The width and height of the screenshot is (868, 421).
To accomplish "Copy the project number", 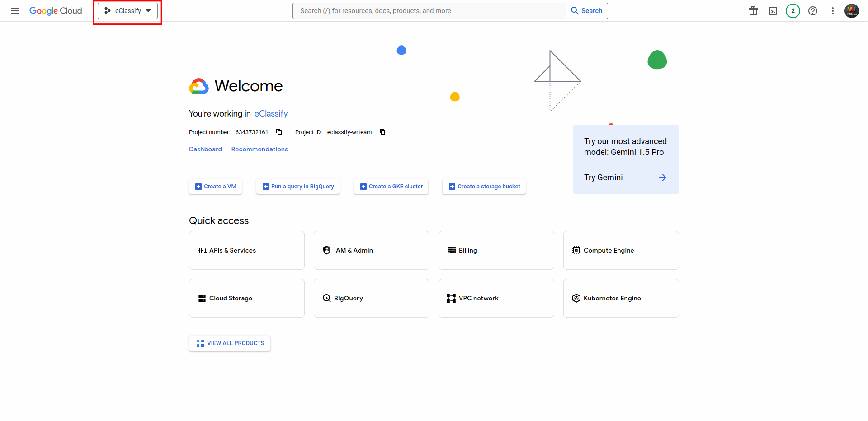I will [x=279, y=132].
